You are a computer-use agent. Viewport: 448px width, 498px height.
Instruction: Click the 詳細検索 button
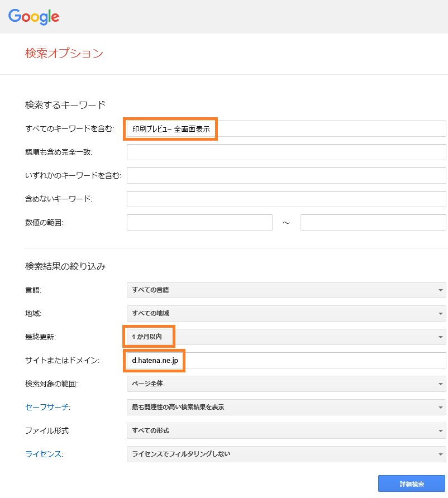(412, 483)
